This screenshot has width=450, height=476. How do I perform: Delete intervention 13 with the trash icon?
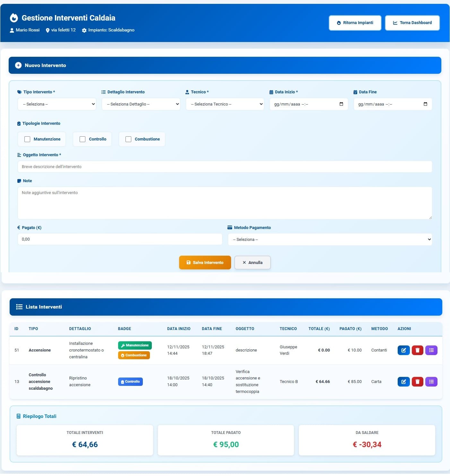(417, 382)
